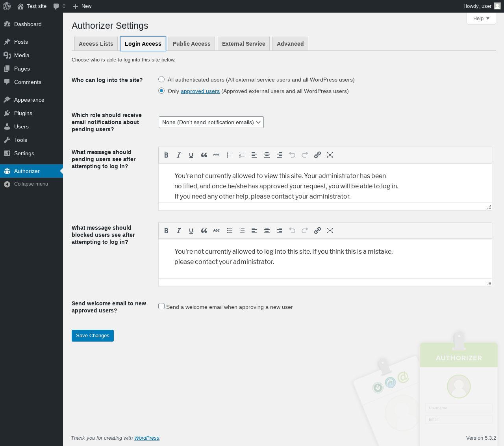Click Blockquote in blocked users message editor
Image resolution: width=504 pixels, height=446 pixels.
204,230
